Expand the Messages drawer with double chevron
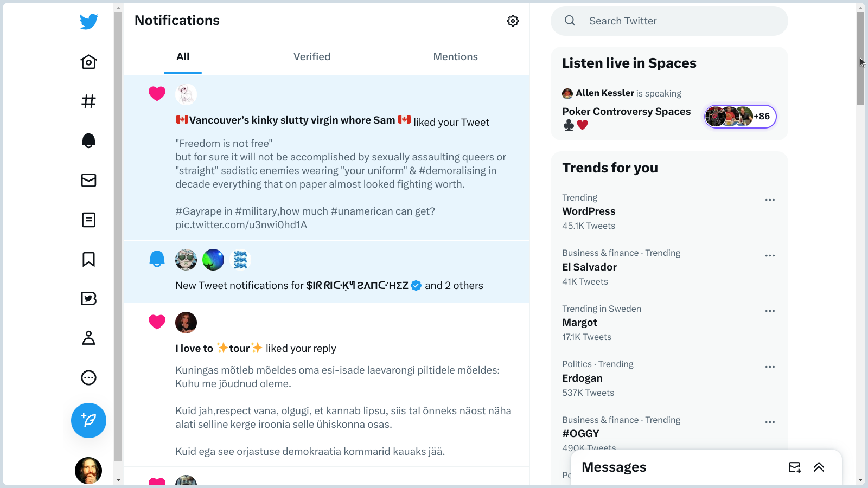Viewport: 868px width, 488px height. click(819, 467)
